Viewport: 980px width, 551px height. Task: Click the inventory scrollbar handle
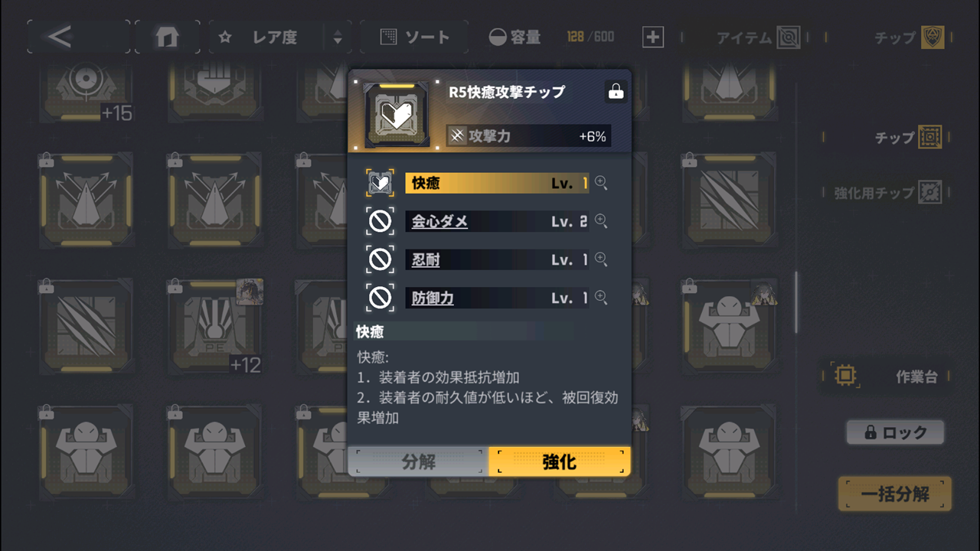tap(796, 302)
